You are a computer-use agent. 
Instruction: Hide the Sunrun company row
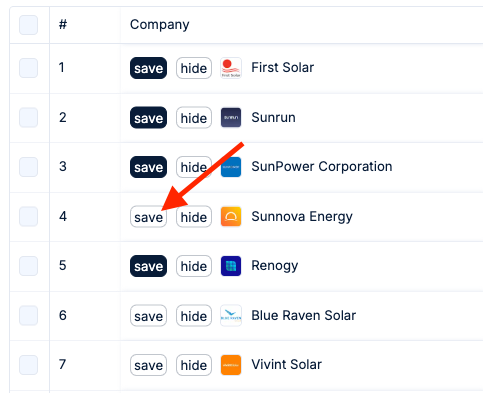tap(194, 118)
